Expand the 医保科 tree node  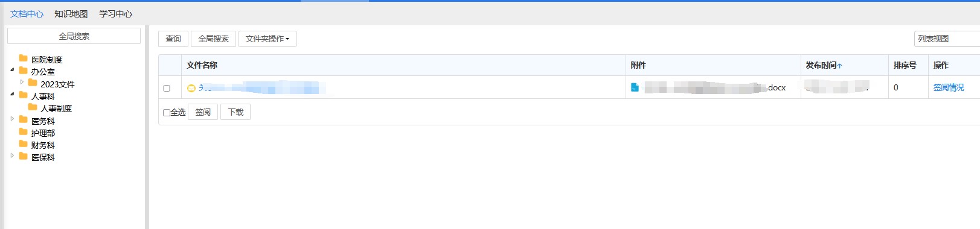(x=13, y=155)
